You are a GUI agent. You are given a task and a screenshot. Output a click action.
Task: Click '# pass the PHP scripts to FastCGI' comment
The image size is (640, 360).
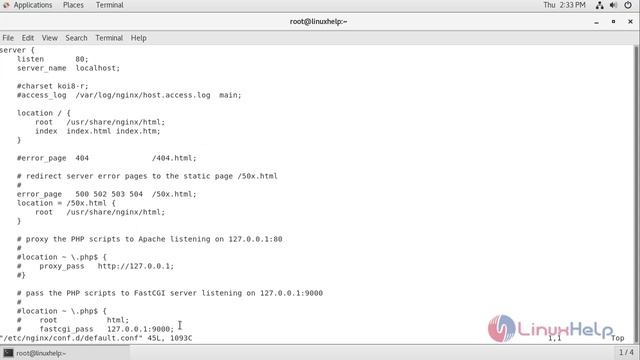pyautogui.click(x=170, y=293)
